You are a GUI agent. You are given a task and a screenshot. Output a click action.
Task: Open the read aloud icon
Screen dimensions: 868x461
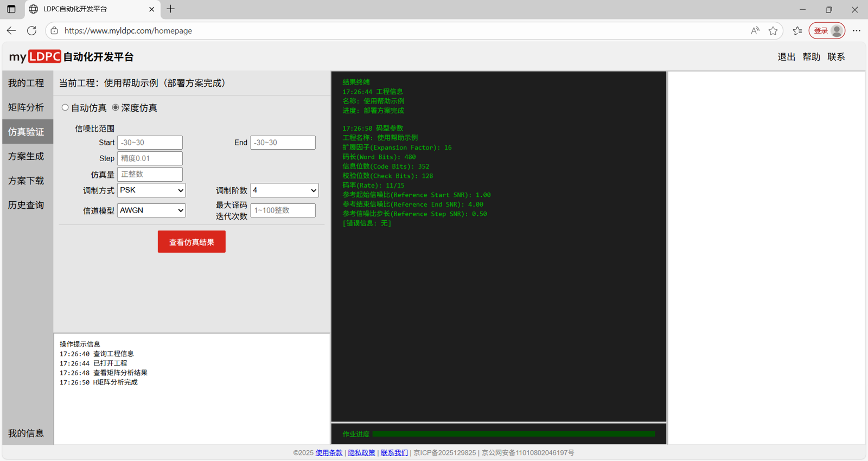(755, 31)
